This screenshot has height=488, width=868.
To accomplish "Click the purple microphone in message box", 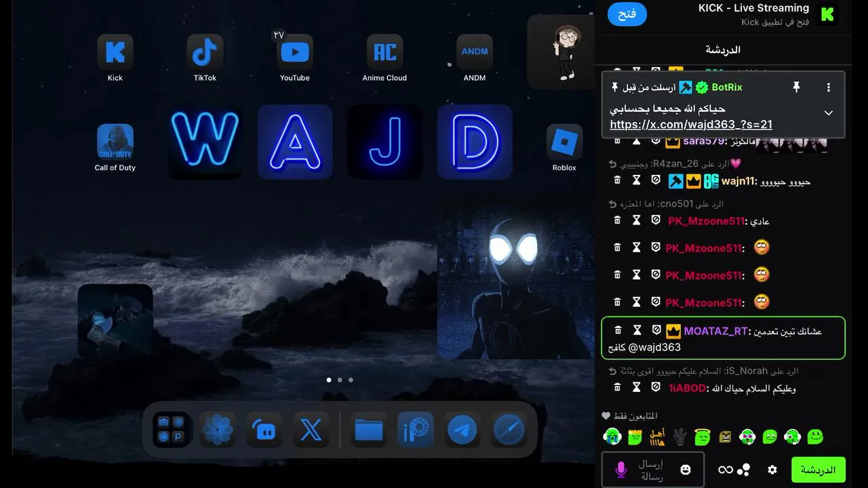I will click(x=620, y=470).
